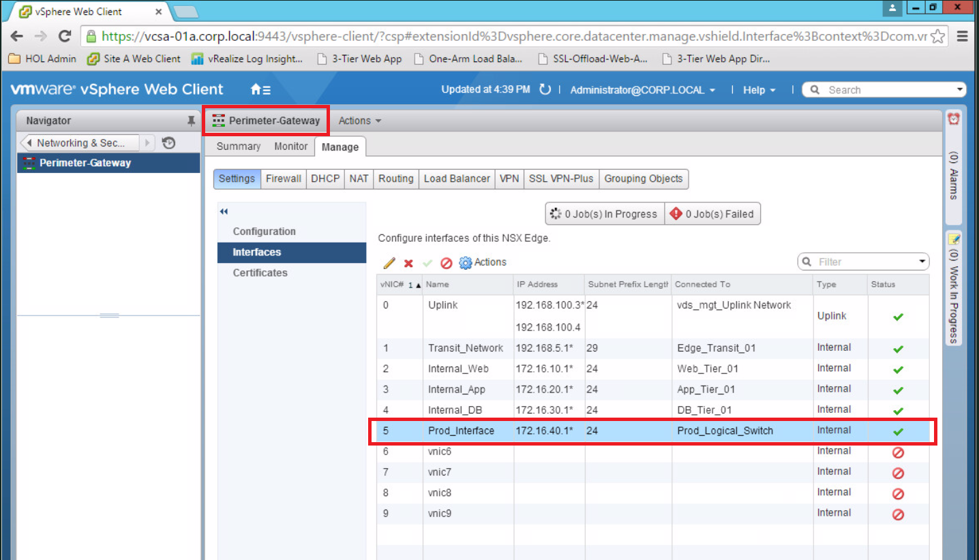Viewport: 979px width, 560px height.
Task: Click the red circle disconnect interface icon
Action: [x=447, y=263]
